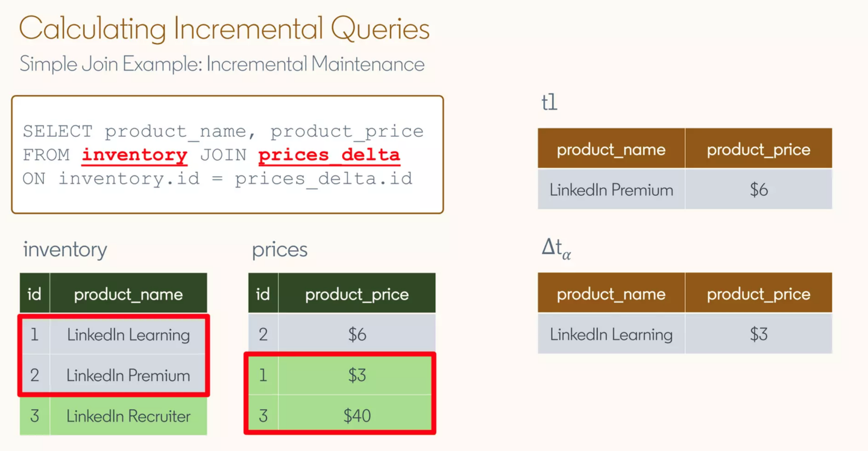
Task: Click the green $3 cell in prices table
Action: click(x=357, y=375)
